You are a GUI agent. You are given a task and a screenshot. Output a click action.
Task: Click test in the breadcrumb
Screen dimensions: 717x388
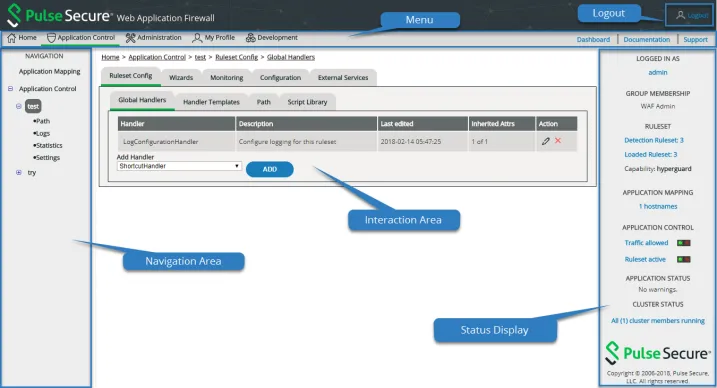(200, 57)
